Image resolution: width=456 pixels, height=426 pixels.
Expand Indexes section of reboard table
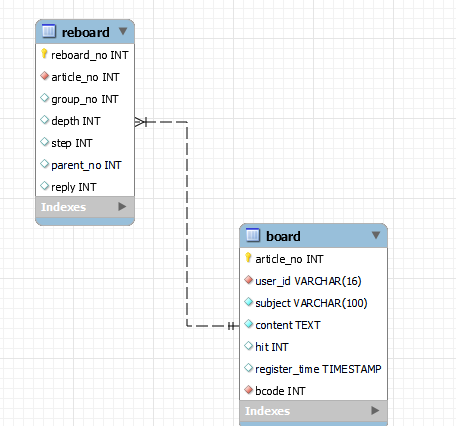pyautogui.click(x=122, y=207)
